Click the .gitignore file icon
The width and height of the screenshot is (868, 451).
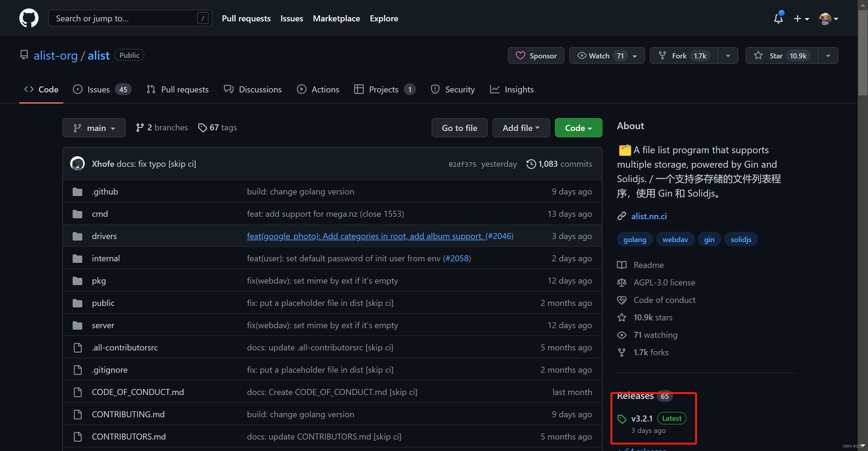[77, 369]
